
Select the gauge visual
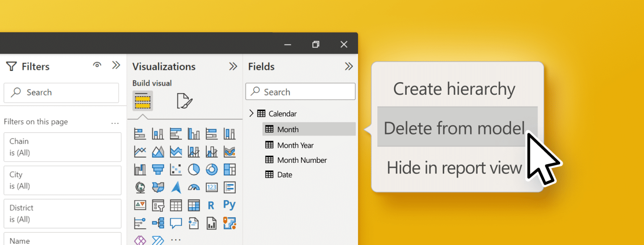click(x=194, y=188)
